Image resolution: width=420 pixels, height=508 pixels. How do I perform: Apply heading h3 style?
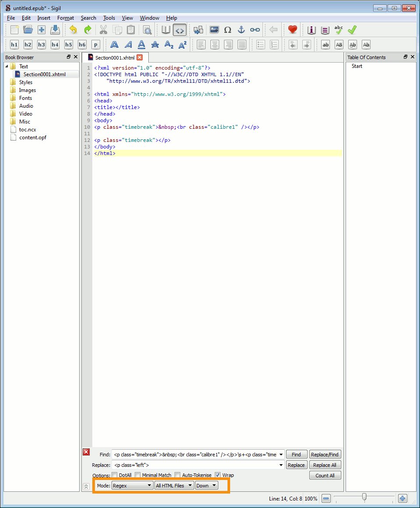tap(42, 45)
